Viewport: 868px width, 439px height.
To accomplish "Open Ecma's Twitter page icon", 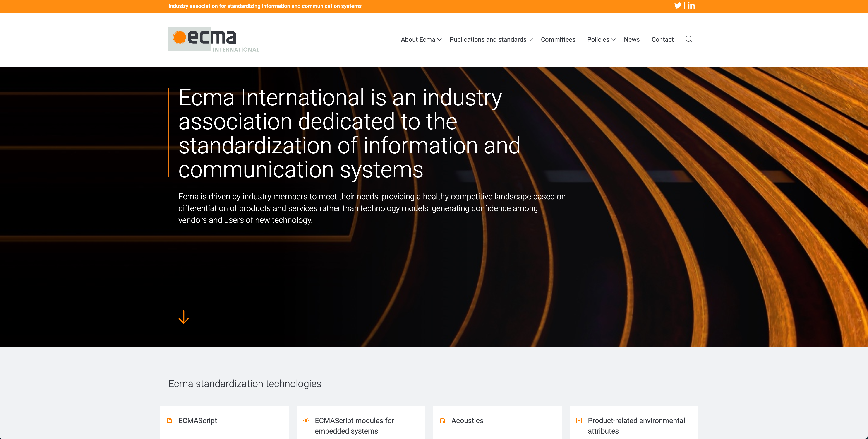I will [678, 6].
